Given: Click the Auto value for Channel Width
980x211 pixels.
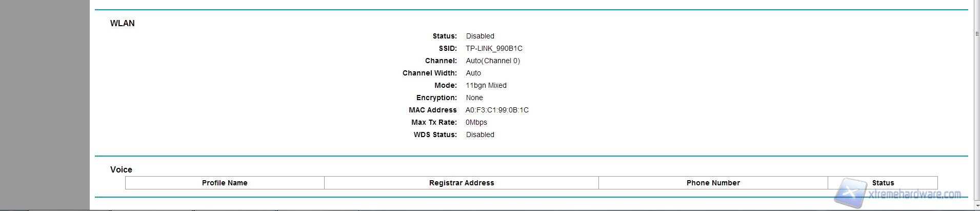Looking at the screenshot, I should pyautogui.click(x=473, y=73).
